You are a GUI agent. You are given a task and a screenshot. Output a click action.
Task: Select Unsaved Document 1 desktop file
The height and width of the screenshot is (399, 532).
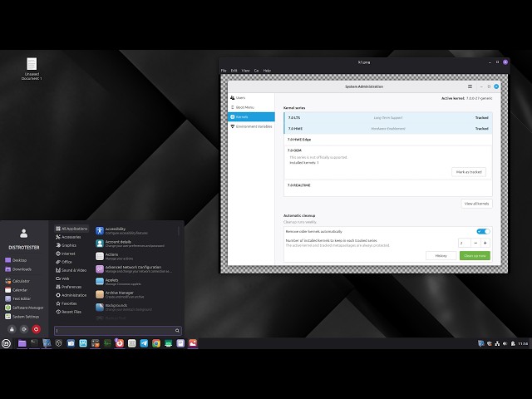32,69
